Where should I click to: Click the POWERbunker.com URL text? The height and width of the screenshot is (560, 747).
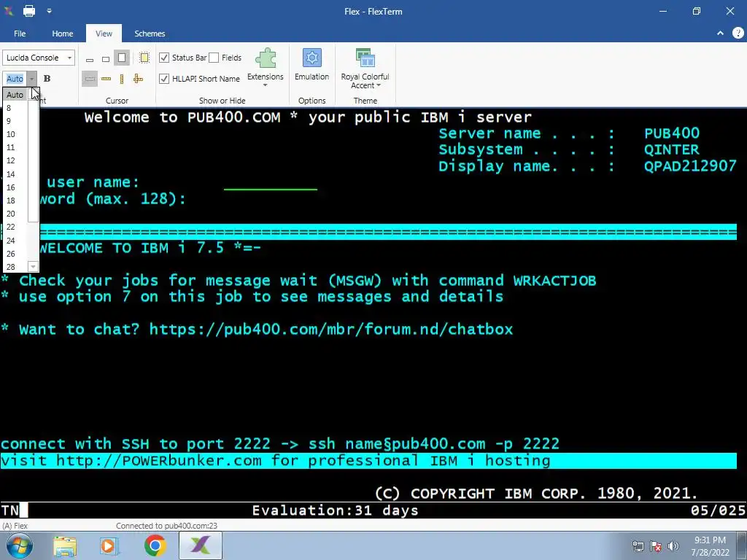158,461
